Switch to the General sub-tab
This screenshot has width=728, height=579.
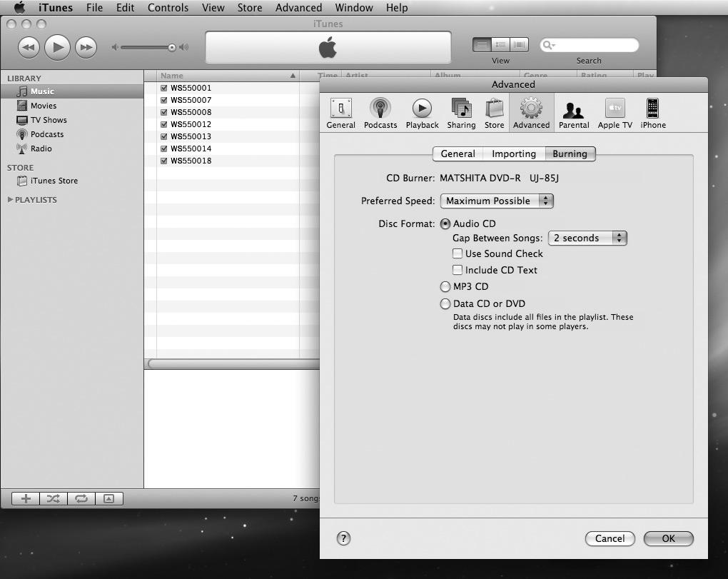457,153
